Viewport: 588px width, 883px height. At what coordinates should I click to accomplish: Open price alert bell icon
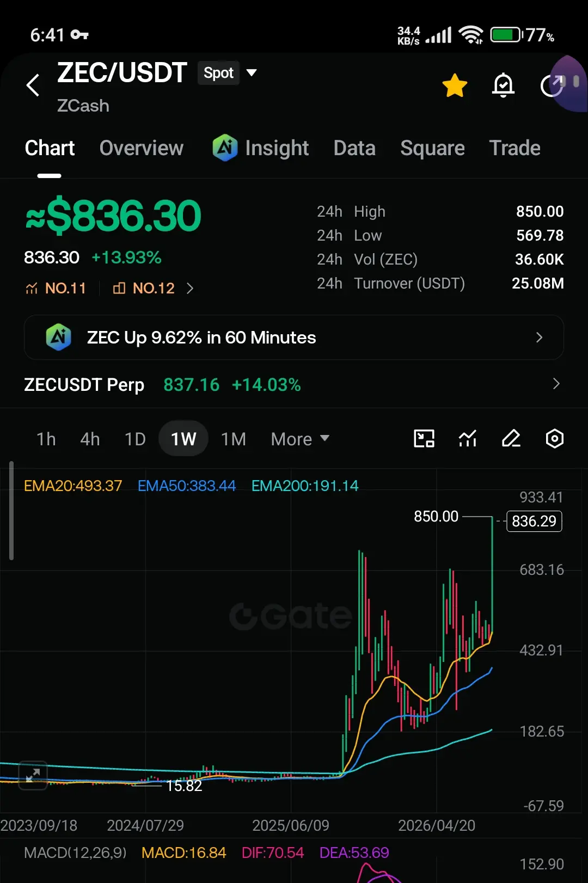coord(503,85)
